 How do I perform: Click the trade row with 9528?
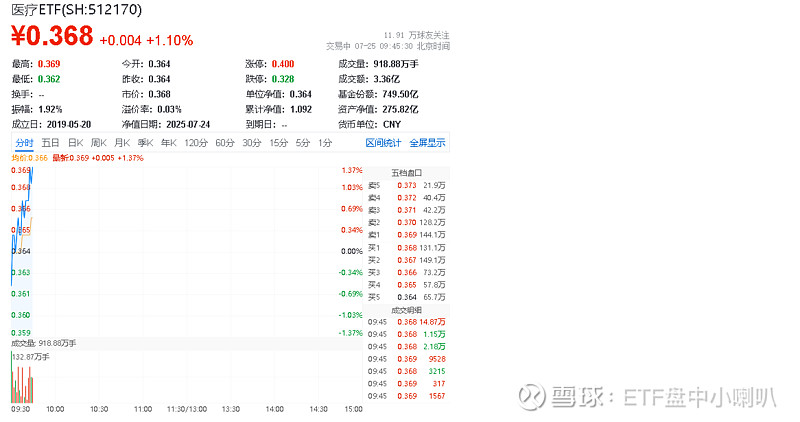click(407, 359)
